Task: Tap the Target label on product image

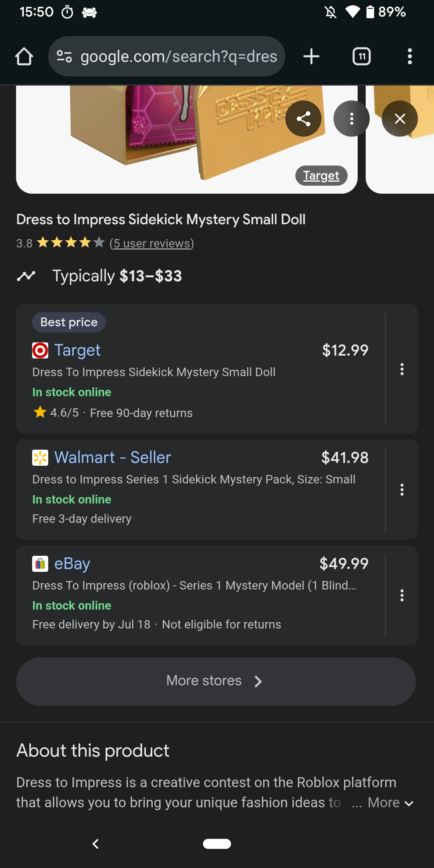Action: (321, 176)
